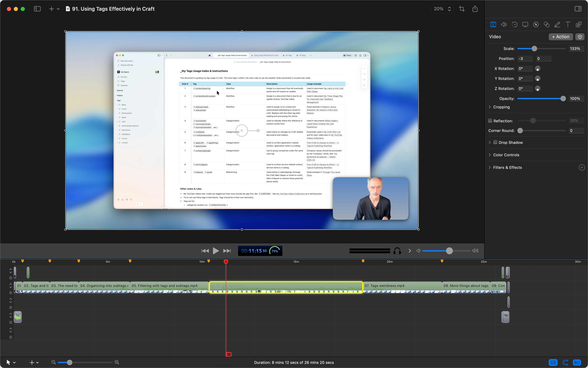Select the 02. Tags and tl clip
588x368 pixels.
(x=36, y=287)
